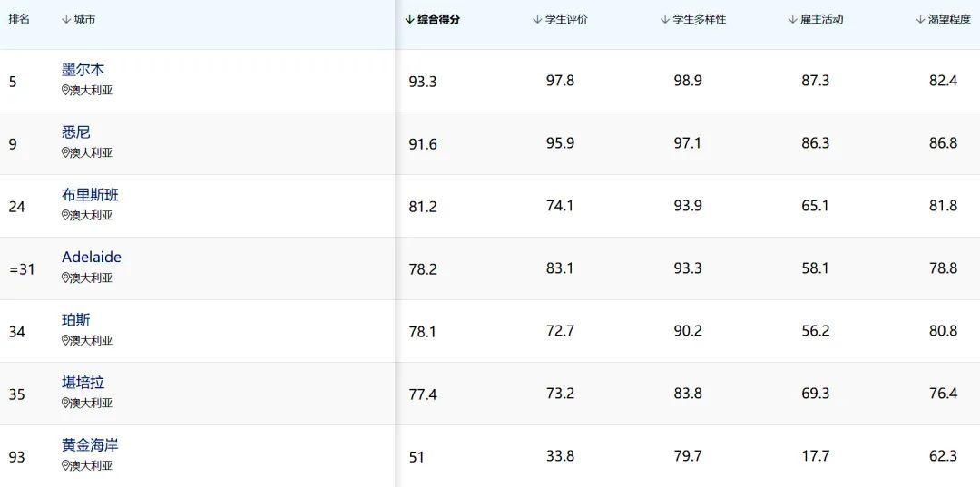Click sort arrow icon beside 渴望程度 header
This screenshot has height=487, width=980.
(x=920, y=19)
